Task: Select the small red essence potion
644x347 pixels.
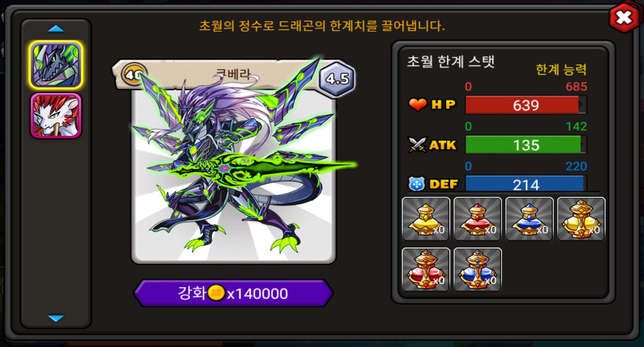Action: [x=477, y=219]
